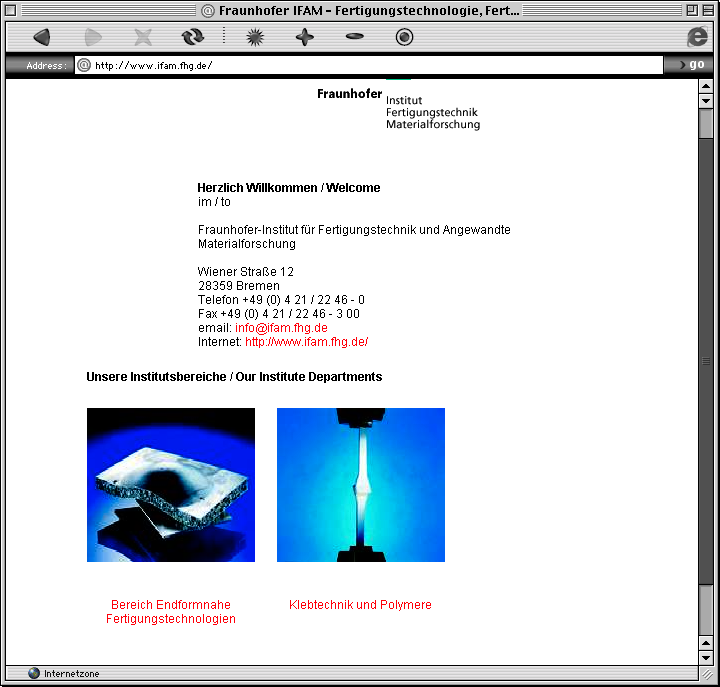Viewport: 720px width, 687px height.
Task: Click the Address: label
Action: click(46, 66)
